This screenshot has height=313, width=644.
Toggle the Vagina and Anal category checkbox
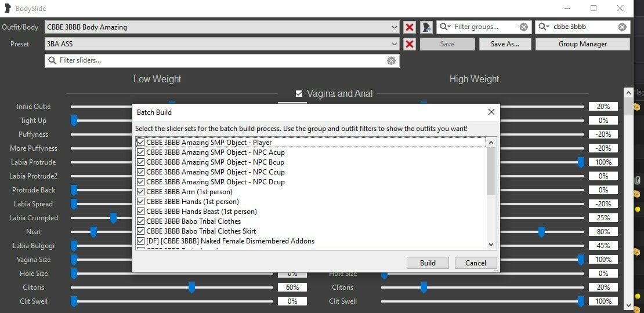tap(299, 93)
